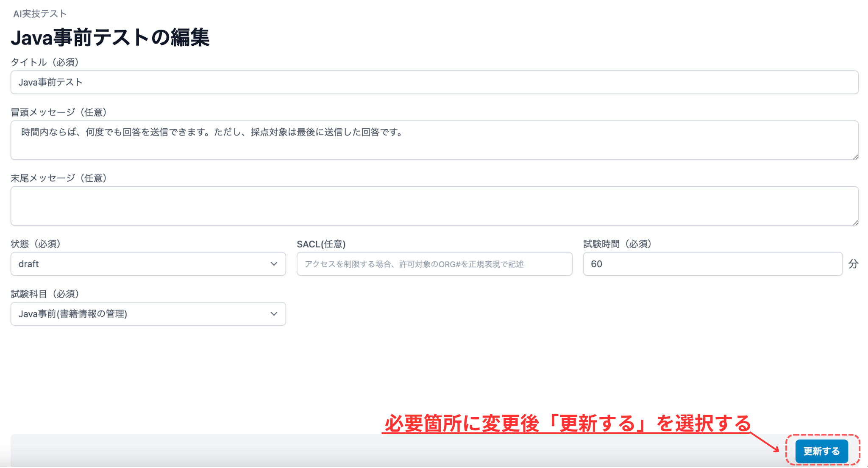Click the タイトル(必須) label

tap(45, 62)
